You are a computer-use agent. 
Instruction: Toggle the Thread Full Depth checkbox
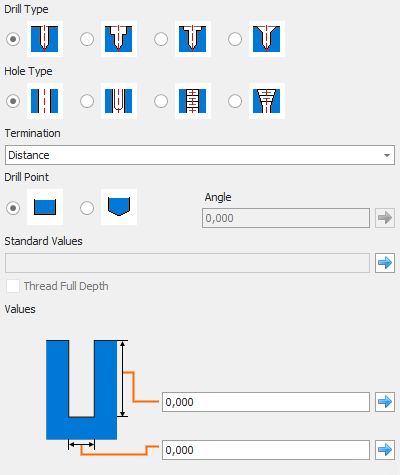point(13,286)
